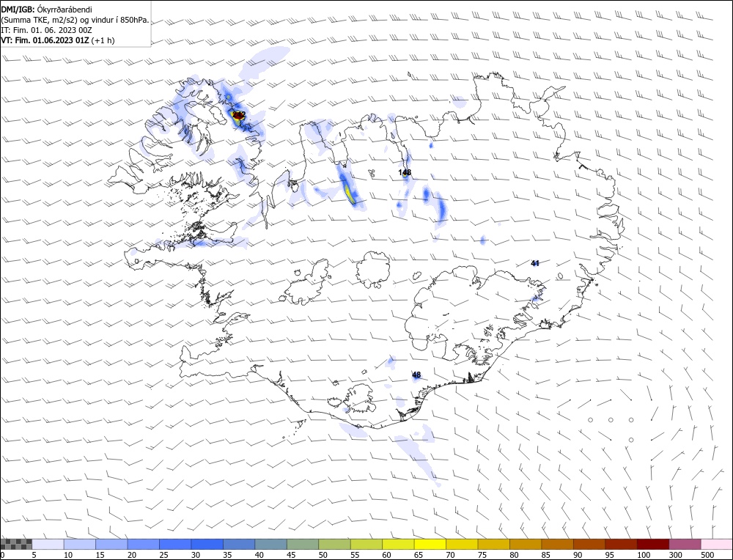The width and height of the screenshot is (733, 560).
Task: Click the green swatch between 45 and 50
Action: 303,544
